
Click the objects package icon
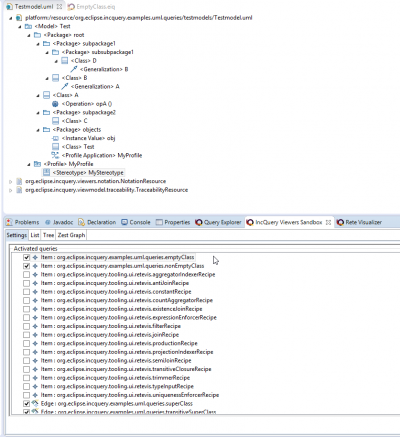point(46,130)
